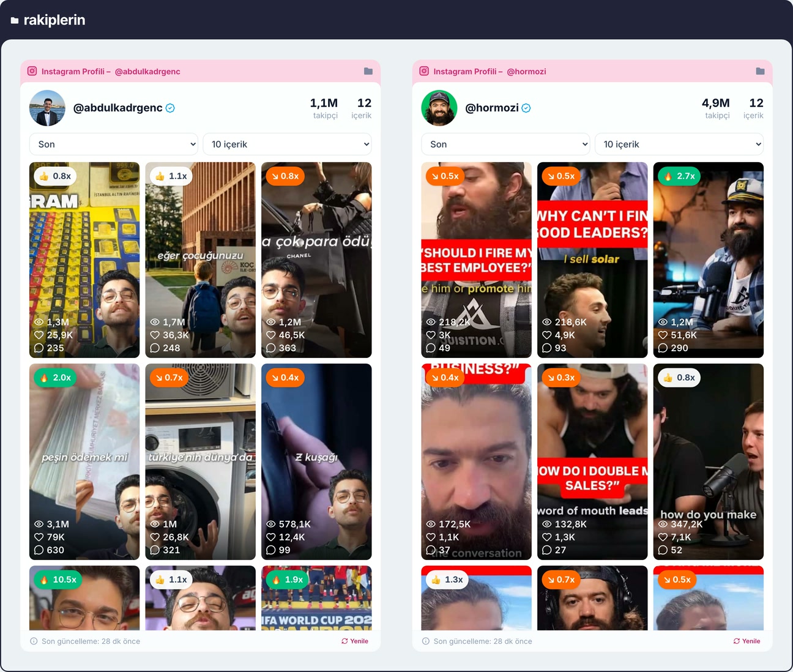
Task: Open folder icon on @hormozi card header
Action: click(x=760, y=71)
